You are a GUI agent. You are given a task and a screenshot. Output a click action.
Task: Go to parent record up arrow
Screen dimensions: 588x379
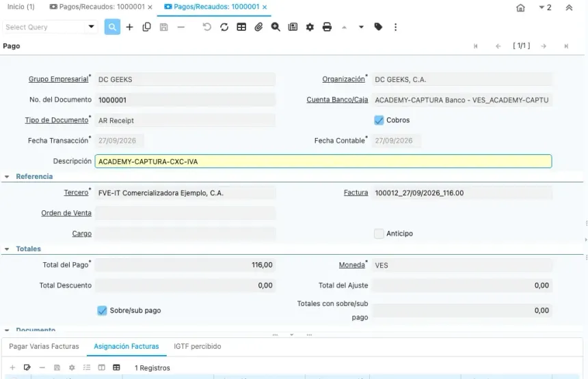[x=344, y=27]
